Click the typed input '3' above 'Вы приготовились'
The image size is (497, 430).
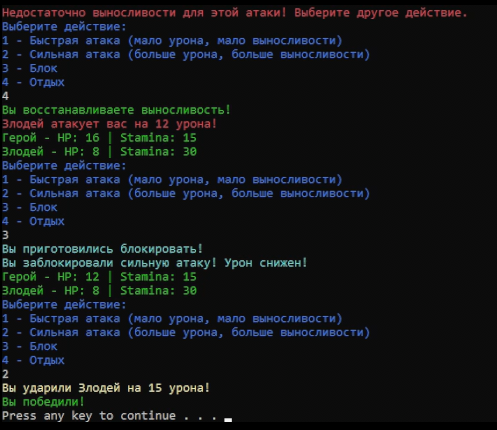tap(5, 235)
